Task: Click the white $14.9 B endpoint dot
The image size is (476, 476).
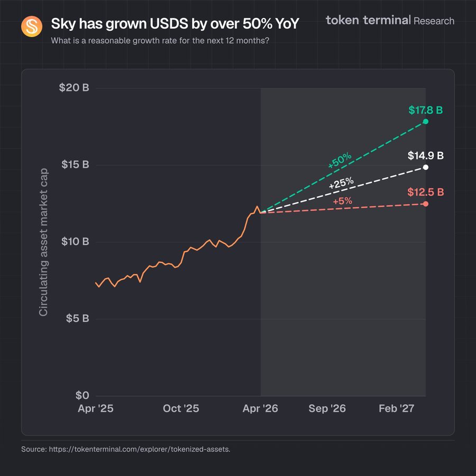Action: click(426, 167)
